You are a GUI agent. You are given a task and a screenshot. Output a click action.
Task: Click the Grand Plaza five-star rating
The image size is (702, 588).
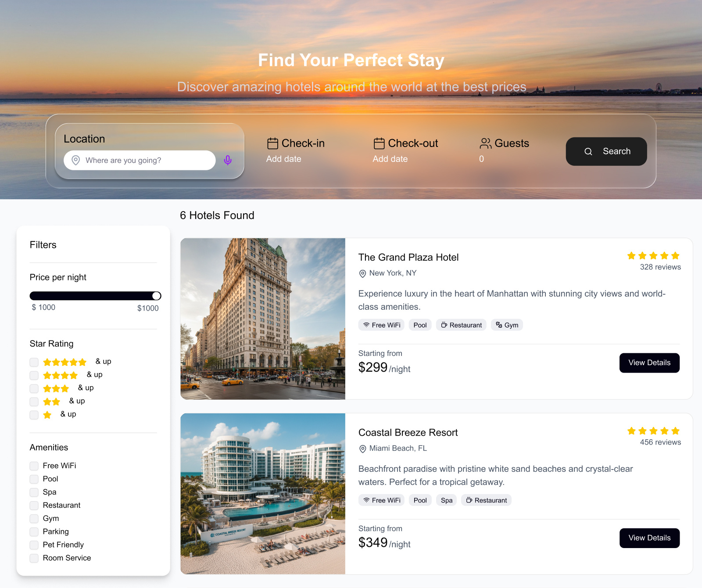[653, 256]
